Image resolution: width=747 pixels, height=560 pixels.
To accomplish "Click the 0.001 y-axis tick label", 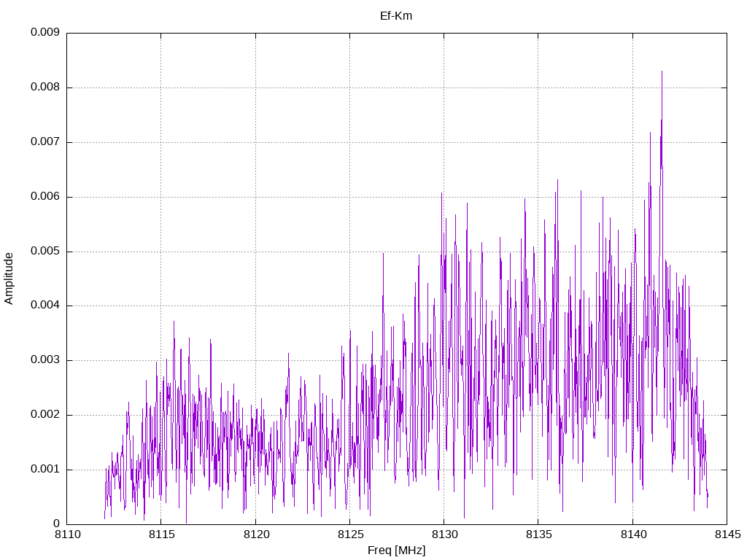I will tap(45, 470).
